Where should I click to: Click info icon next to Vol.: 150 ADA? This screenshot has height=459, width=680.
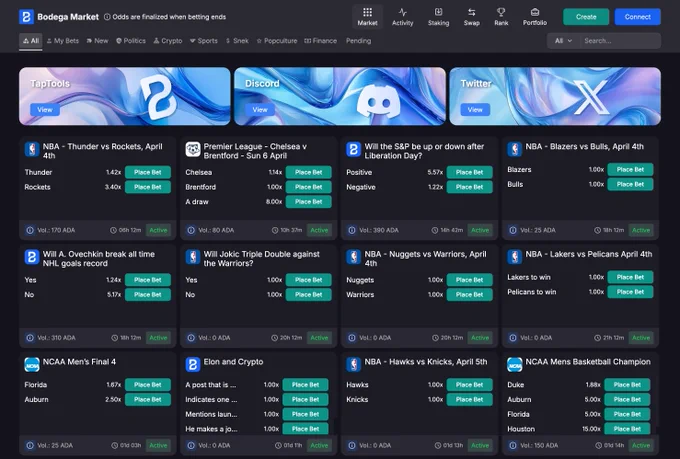coord(513,446)
